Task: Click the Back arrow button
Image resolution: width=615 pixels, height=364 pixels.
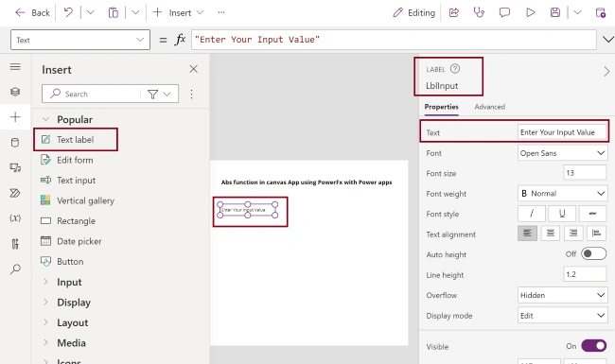Action: pyautogui.click(x=32, y=12)
